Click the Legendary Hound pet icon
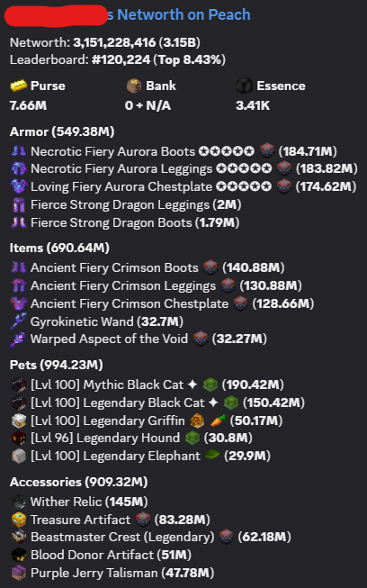This screenshot has height=588, width=367. [x=18, y=438]
